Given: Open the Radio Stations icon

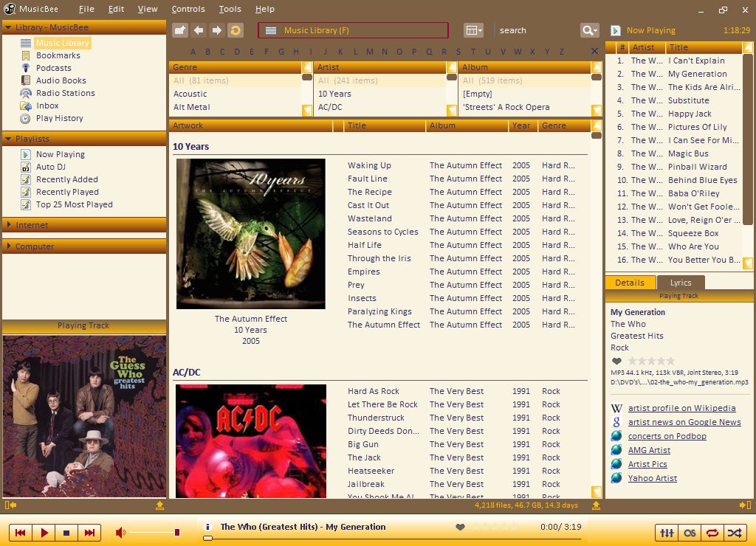Looking at the screenshot, I should point(26,93).
